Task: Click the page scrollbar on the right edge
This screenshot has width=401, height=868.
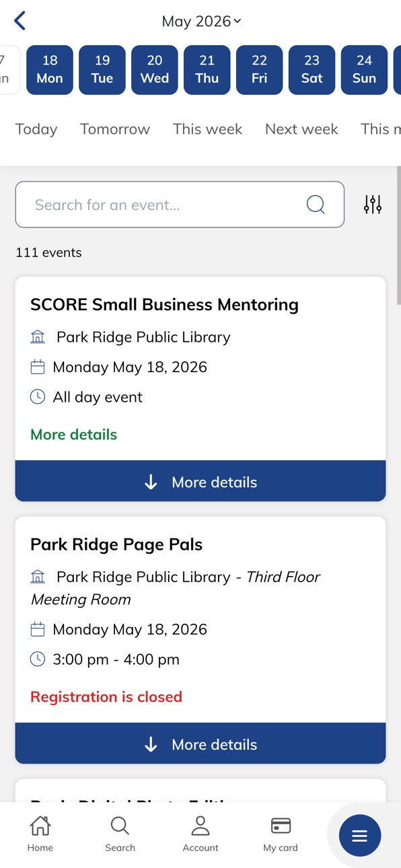Action: click(x=398, y=236)
